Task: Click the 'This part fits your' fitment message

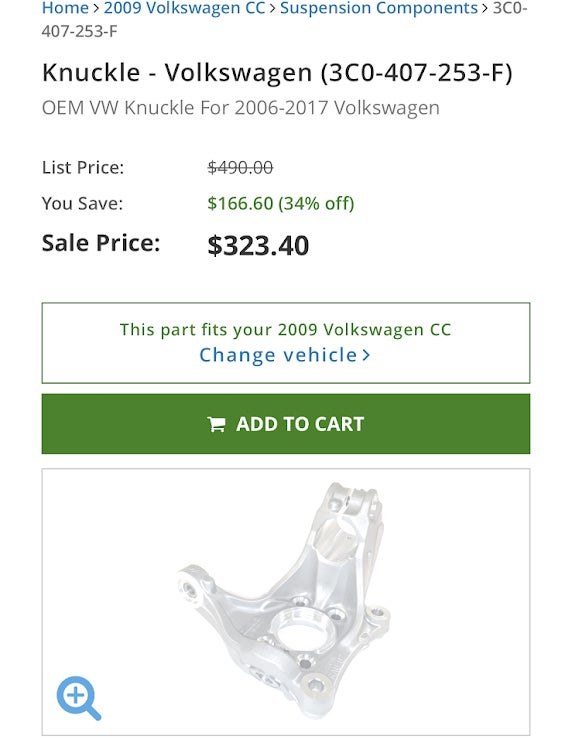Action: tap(286, 329)
